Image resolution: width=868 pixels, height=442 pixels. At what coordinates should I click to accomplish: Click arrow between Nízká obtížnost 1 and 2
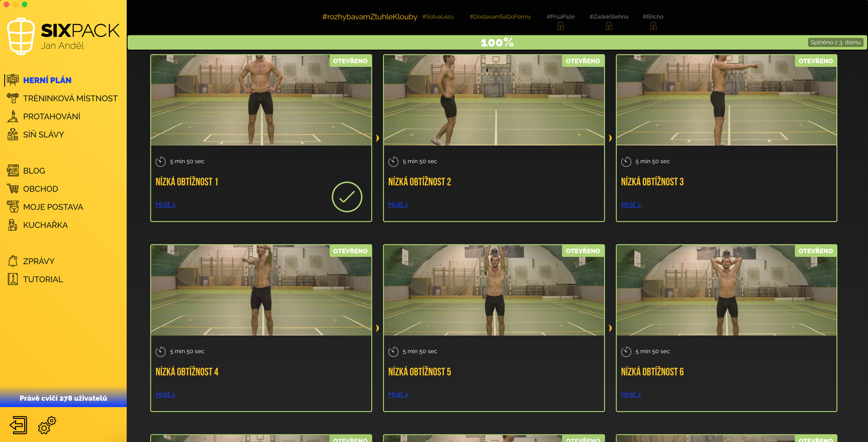[x=378, y=138]
